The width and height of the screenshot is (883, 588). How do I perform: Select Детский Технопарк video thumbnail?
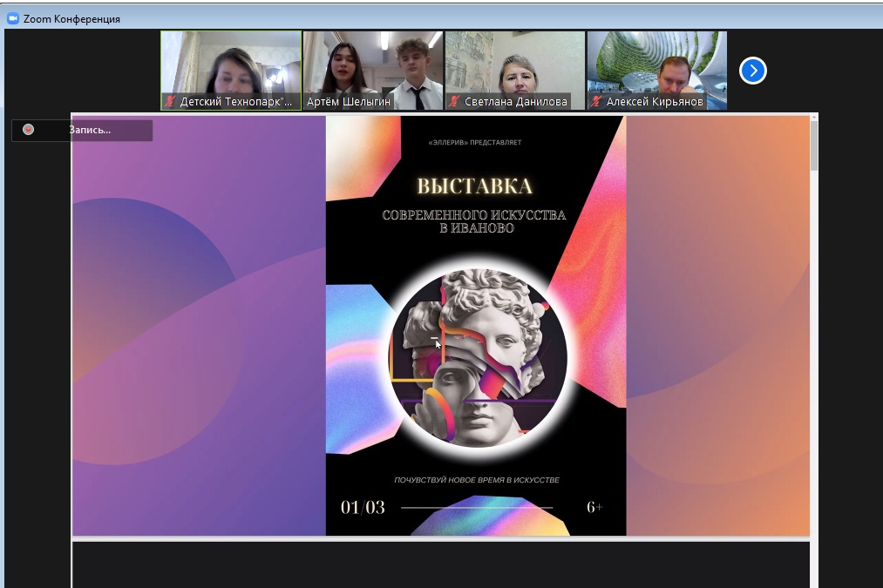pos(231,65)
